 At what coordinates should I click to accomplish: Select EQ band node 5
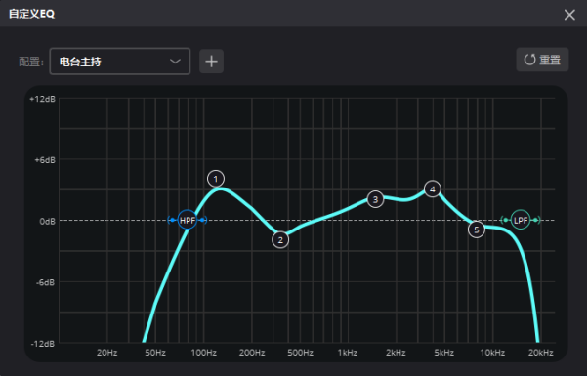coord(477,230)
